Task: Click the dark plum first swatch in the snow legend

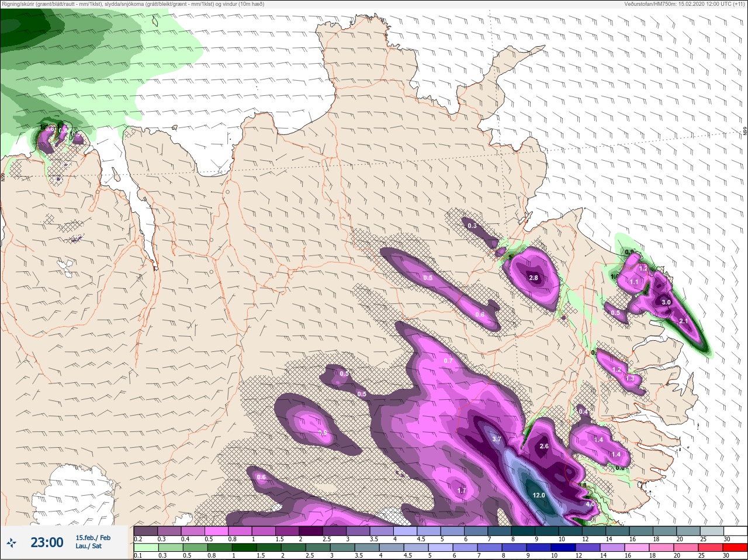Action: pyautogui.click(x=146, y=531)
